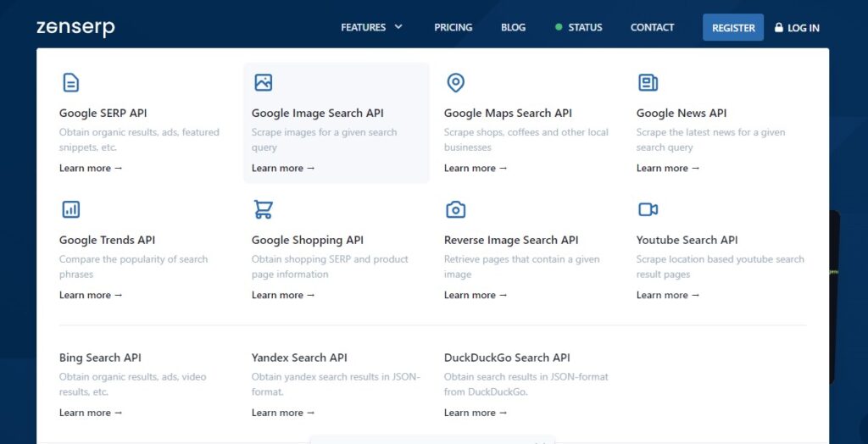
Task: Click the green Status indicator dot
Action: tap(559, 27)
